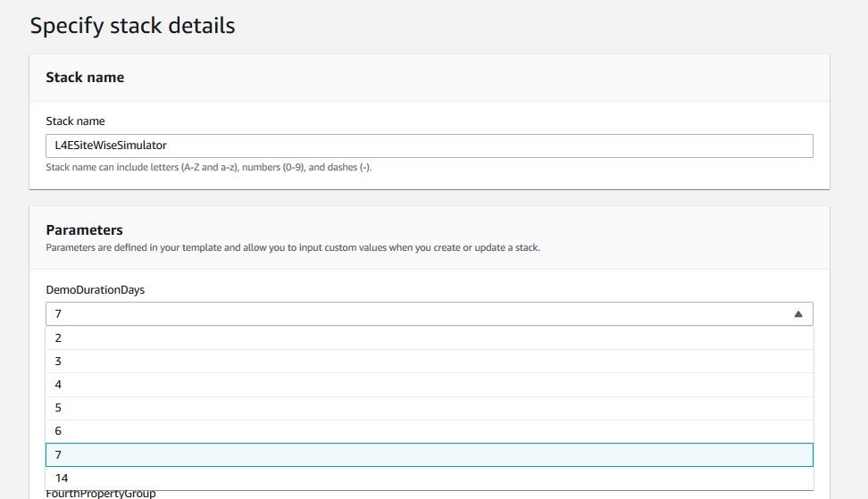Click the L4ESiteWiseSimulator text value
868x499 pixels.
[x=111, y=146]
